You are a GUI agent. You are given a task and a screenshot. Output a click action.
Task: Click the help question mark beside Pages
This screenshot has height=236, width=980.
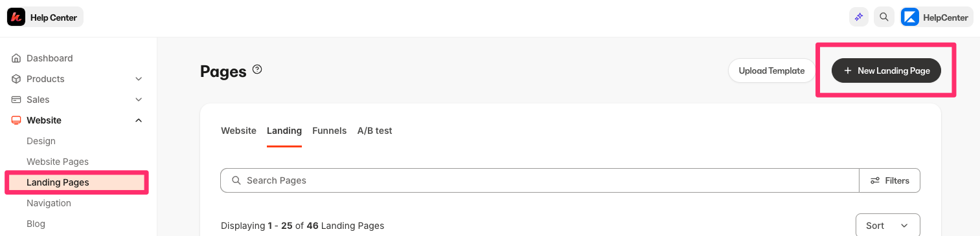tap(257, 69)
